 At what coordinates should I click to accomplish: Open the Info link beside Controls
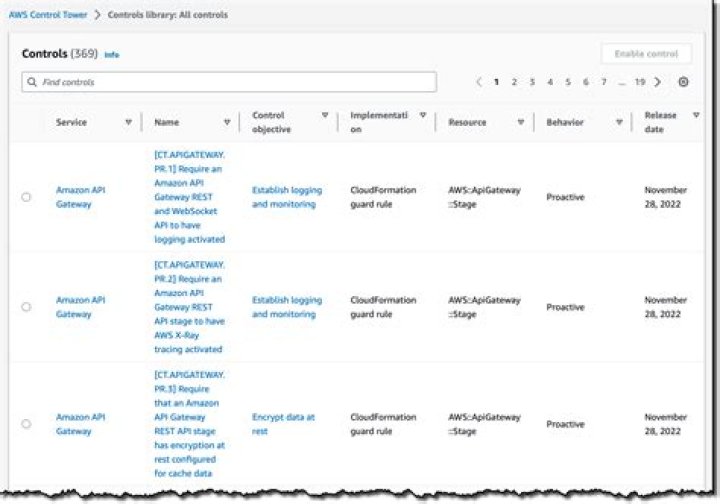112,55
